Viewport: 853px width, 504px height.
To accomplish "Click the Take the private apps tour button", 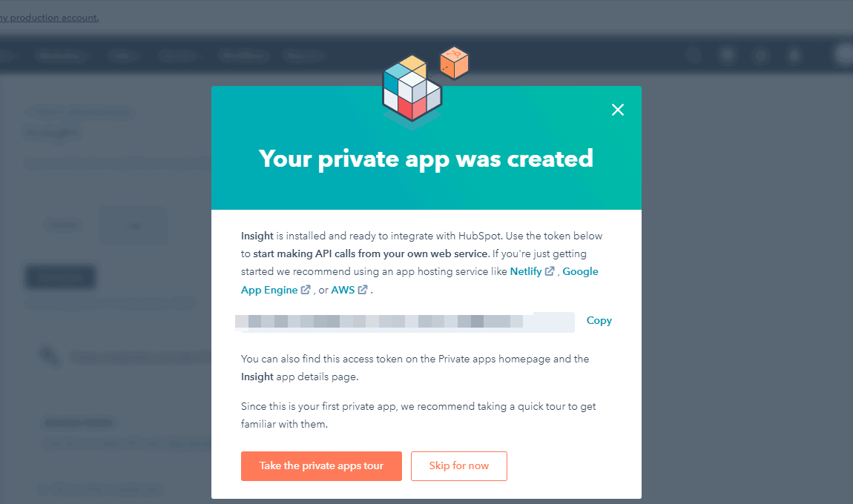I will [321, 466].
